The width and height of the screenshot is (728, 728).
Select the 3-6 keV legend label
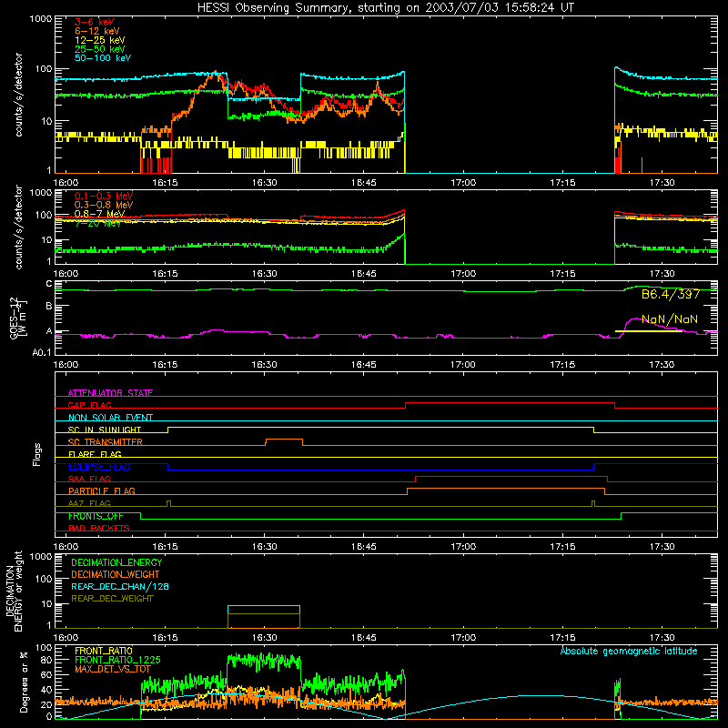(x=95, y=22)
